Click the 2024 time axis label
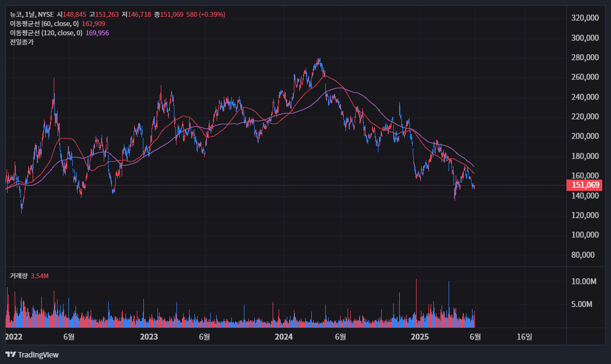This screenshot has width=611, height=364. pos(284,337)
